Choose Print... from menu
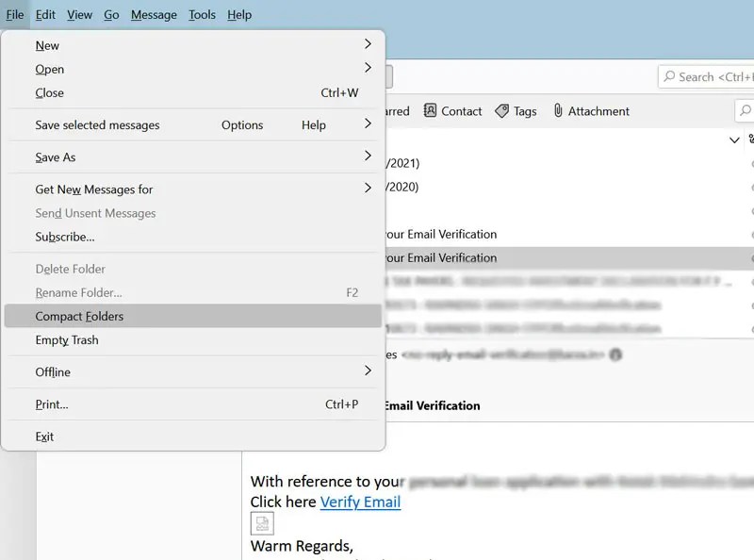754x560 pixels. click(x=194, y=404)
